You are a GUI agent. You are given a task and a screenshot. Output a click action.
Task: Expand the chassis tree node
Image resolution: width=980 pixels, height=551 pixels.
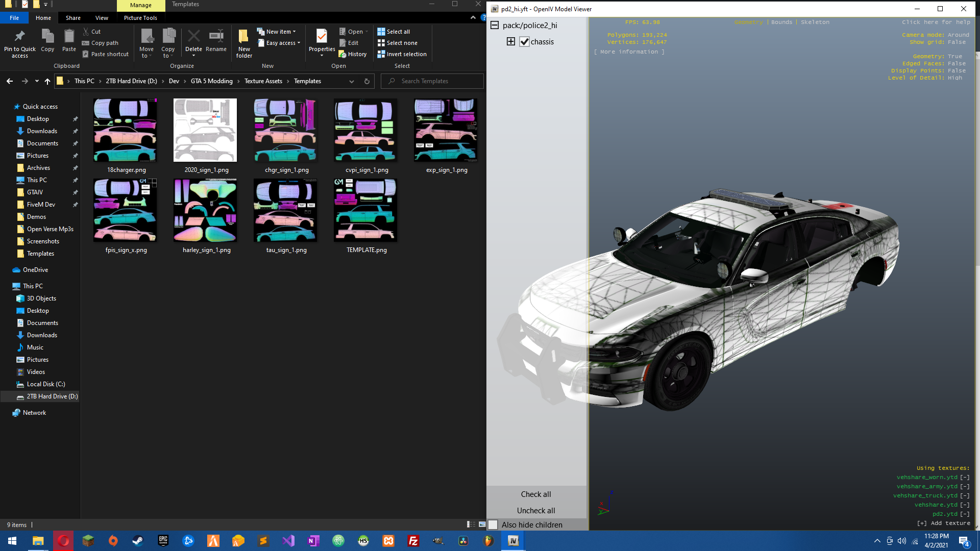pos(510,42)
